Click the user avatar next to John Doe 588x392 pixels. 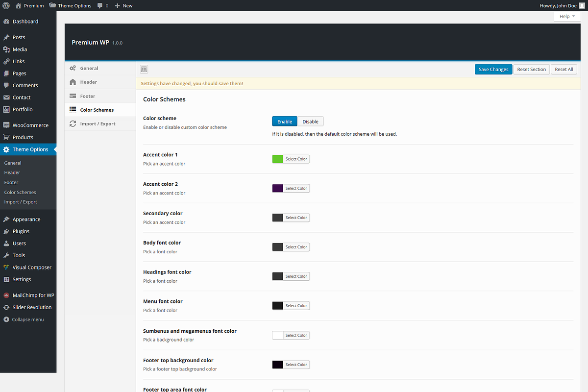click(x=581, y=5)
